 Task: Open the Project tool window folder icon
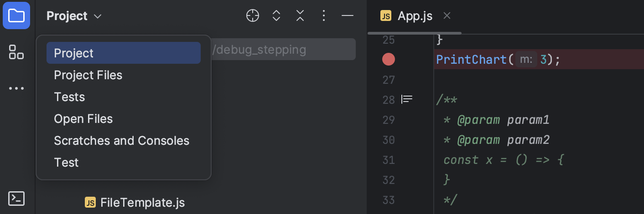16,16
